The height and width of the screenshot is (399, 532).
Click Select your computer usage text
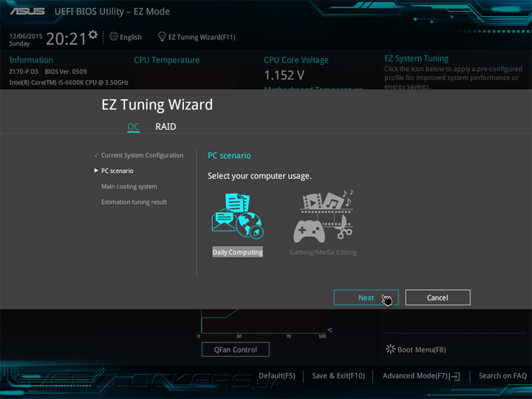tap(259, 176)
